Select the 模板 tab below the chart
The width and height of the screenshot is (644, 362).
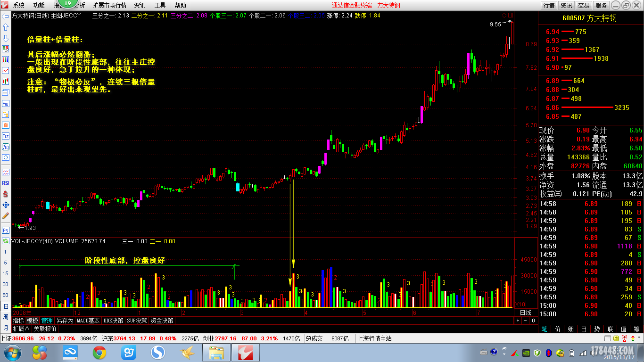click(x=33, y=321)
